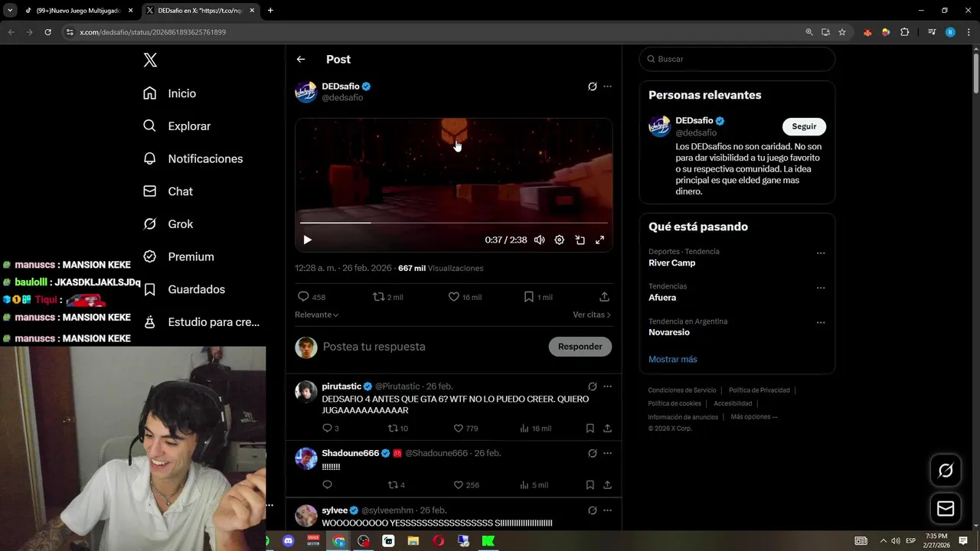Screen dimensions: 980x551
Task: Reply to Shadoune666's comment
Action: (327, 485)
